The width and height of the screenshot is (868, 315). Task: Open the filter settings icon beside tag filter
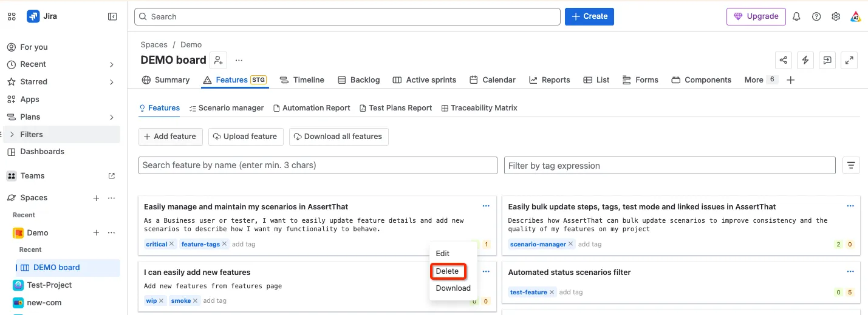click(851, 165)
